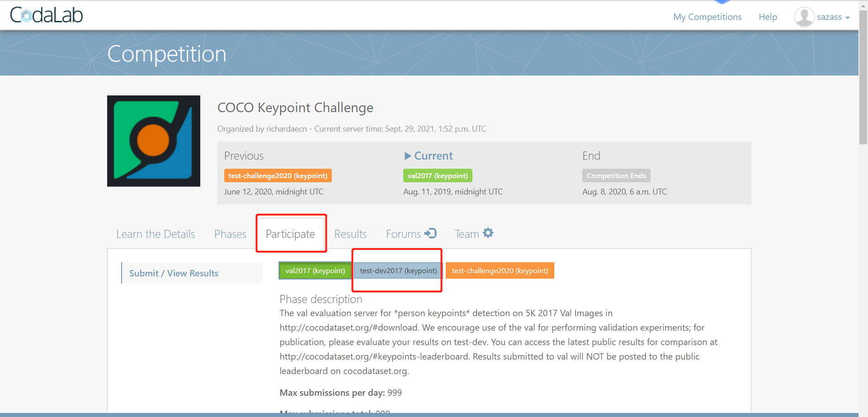
Task: Click the Team settings gear icon
Action: tap(488, 232)
